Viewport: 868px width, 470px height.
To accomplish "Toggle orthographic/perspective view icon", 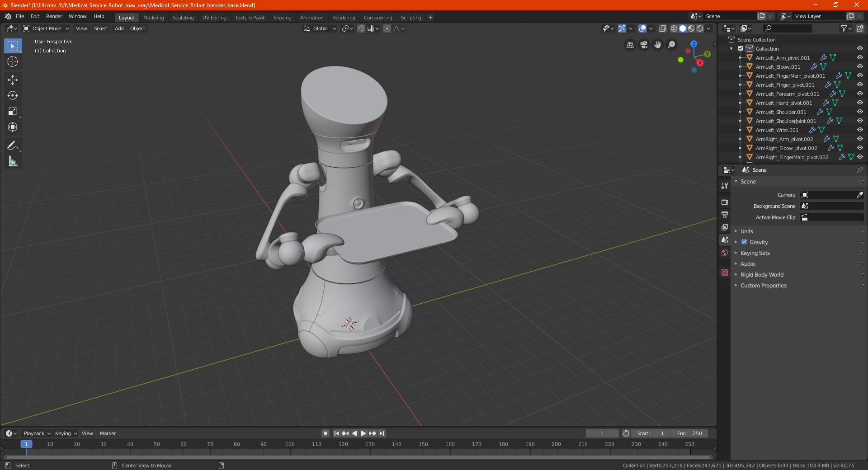I will click(630, 45).
